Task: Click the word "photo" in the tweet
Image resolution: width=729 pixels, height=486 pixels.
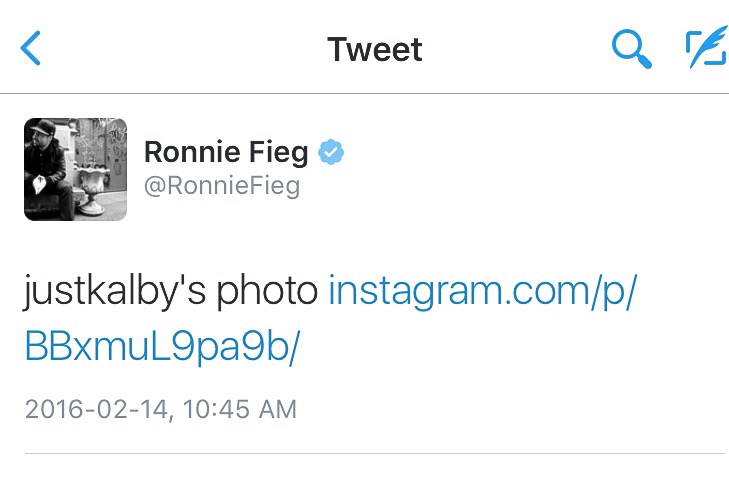Action: [x=273, y=291]
